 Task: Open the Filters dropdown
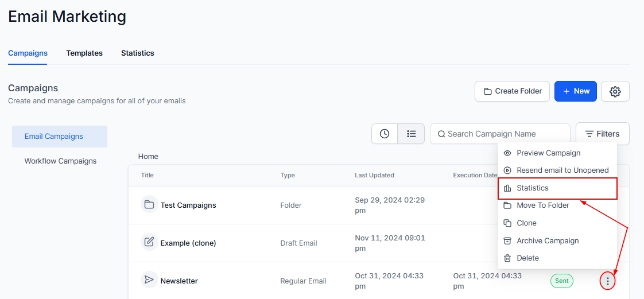point(602,134)
